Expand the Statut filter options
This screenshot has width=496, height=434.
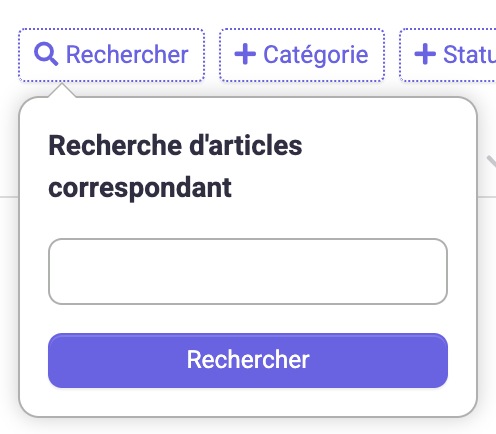pyautogui.click(x=448, y=55)
